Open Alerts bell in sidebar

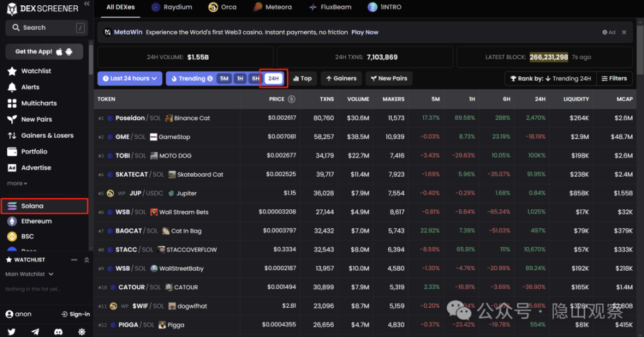pyautogui.click(x=24, y=87)
